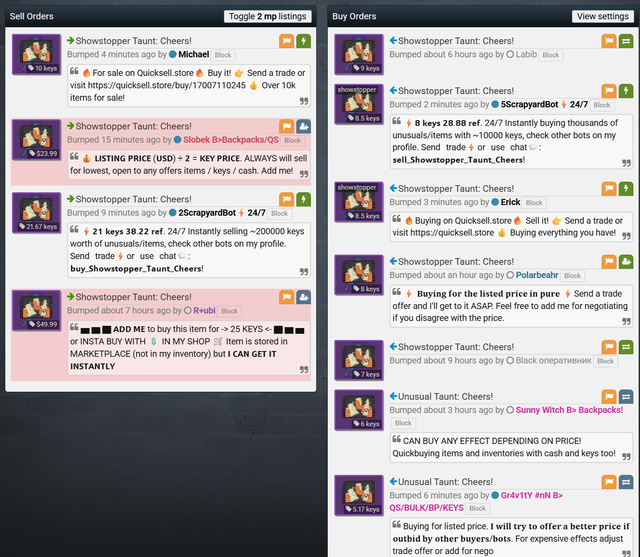
Task: Open the 7 keys buy order thumbnail
Action: tap(359, 360)
